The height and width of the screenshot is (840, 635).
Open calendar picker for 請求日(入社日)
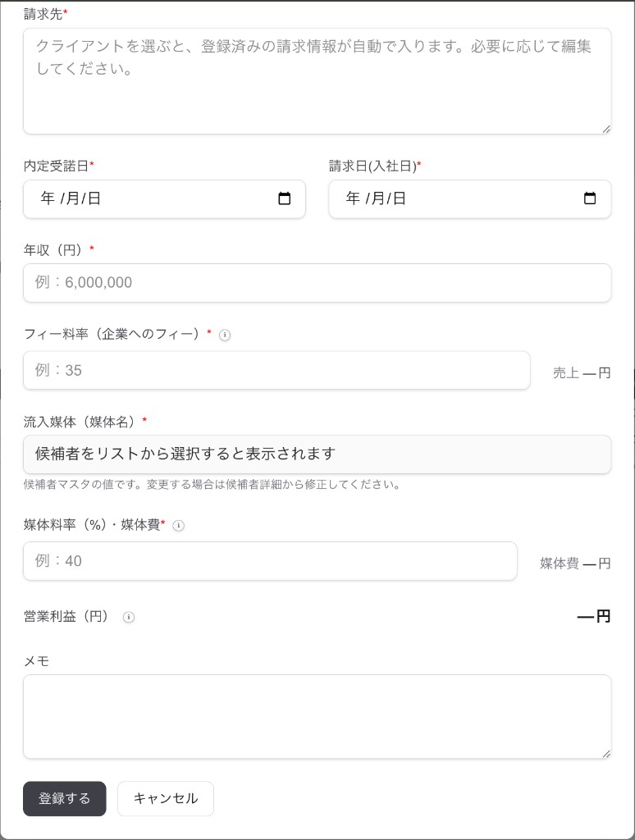coord(589,199)
